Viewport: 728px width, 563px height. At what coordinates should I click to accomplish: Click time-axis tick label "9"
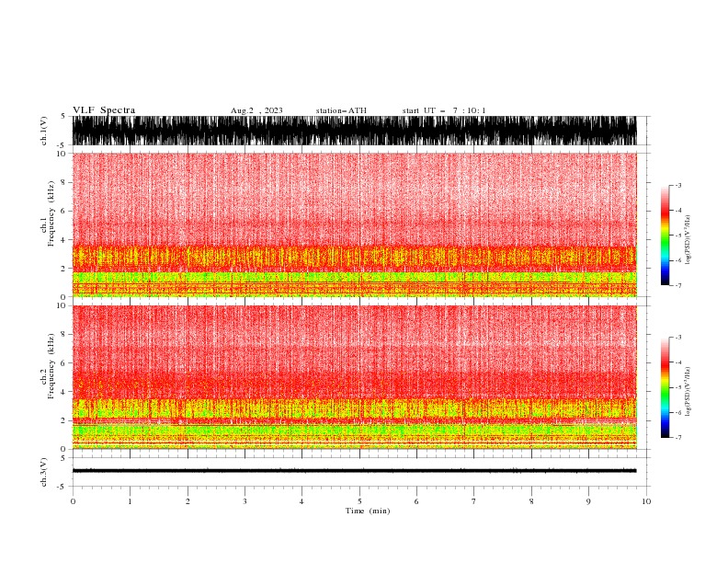[588, 501]
